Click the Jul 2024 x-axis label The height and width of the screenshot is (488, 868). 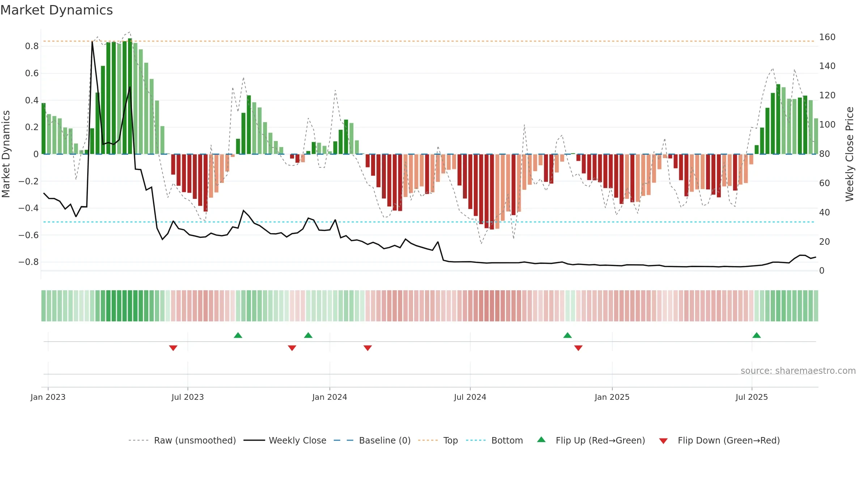470,397
